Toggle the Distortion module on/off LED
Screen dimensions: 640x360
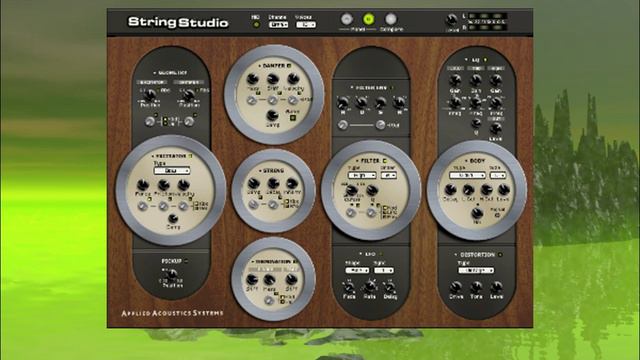pos(500,255)
